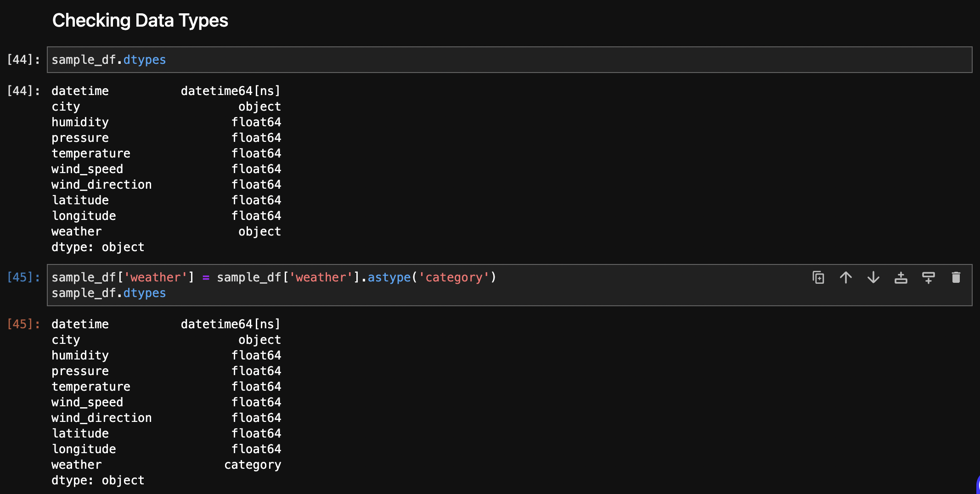Image resolution: width=980 pixels, height=494 pixels.
Task: Click the [45]: input prompt label
Action: pos(23,277)
